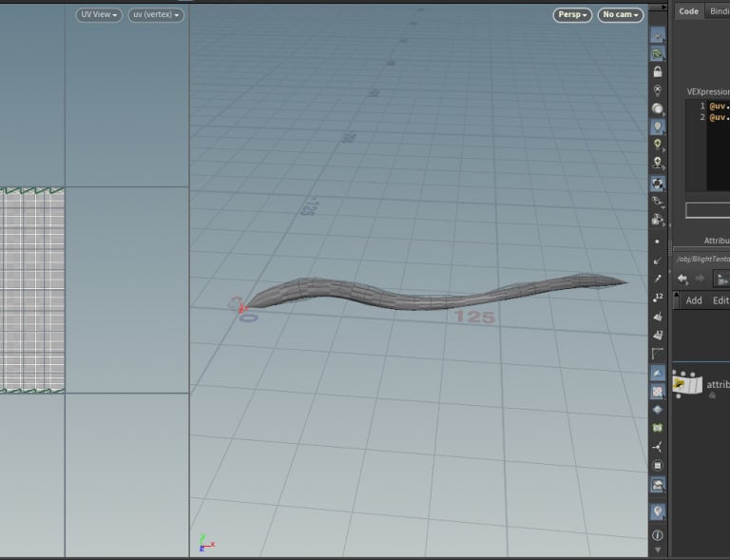
Task: Collapse the display toolbar with top arrow
Action: point(663,8)
